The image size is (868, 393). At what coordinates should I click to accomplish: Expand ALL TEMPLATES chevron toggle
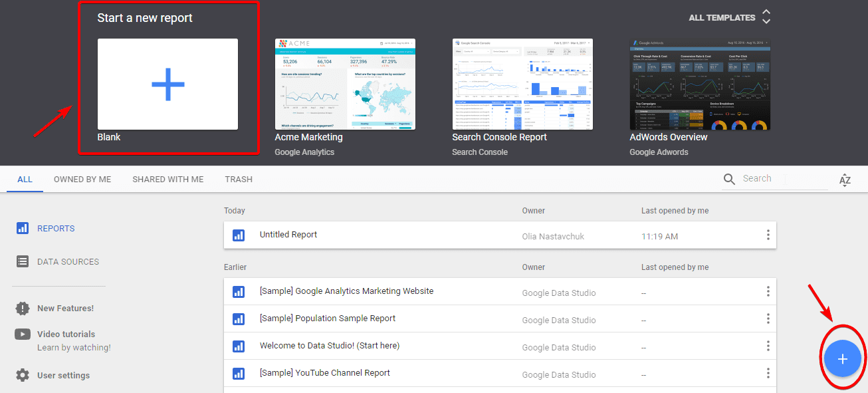[766, 18]
